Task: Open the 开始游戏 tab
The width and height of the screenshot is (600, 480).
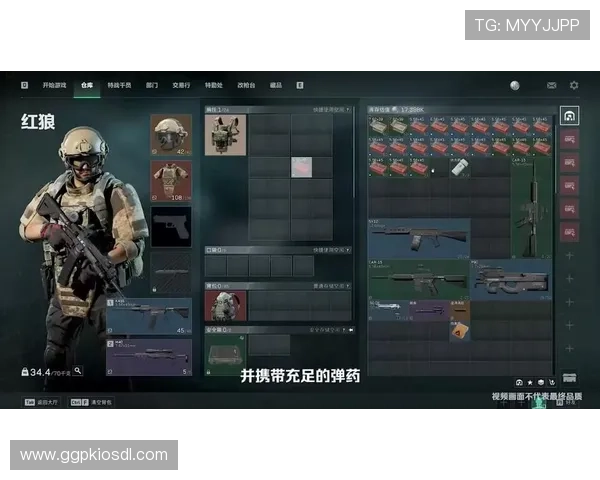Action: (x=54, y=85)
